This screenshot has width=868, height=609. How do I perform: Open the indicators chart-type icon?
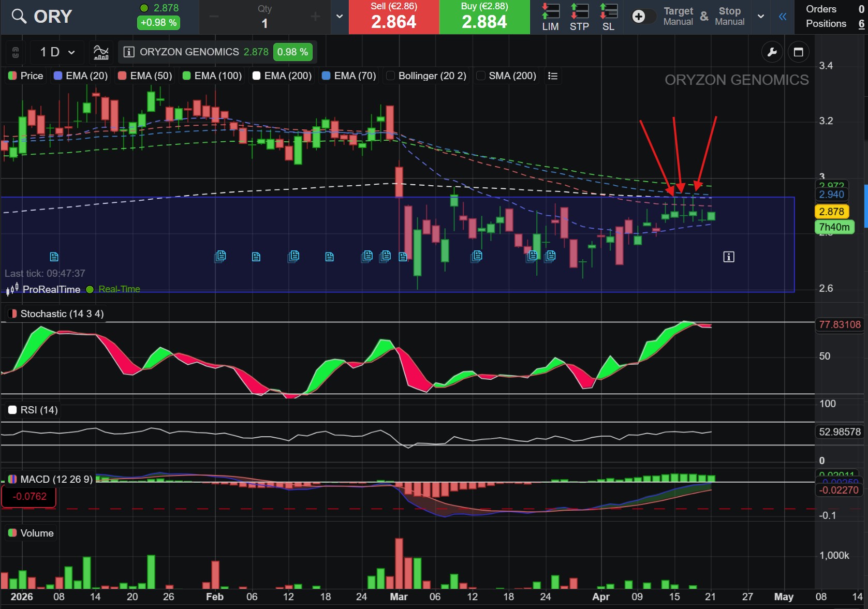101,52
